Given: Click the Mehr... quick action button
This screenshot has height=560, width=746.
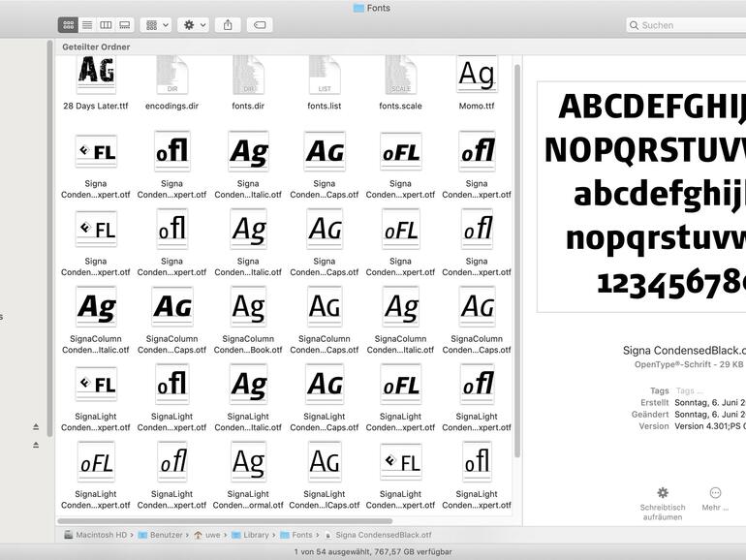Looking at the screenshot, I should pyautogui.click(x=715, y=493).
